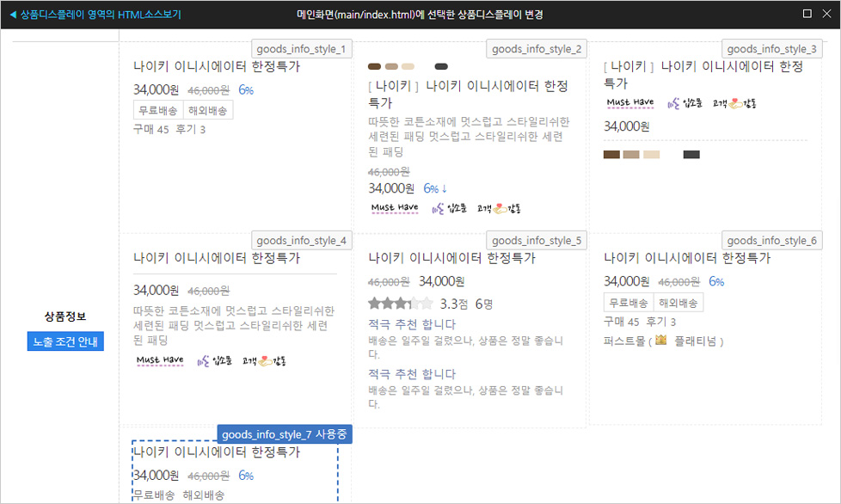Click the 플래티넘 grade text
This screenshot has height=504, width=841.
point(695,341)
